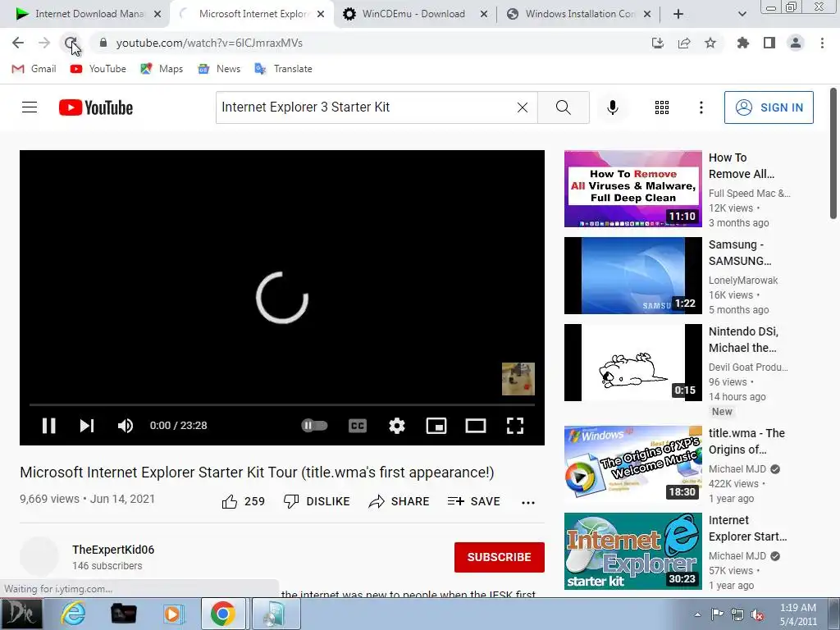Open the Extensions puzzle icon
Viewport: 840px width, 630px height.
pos(742,43)
